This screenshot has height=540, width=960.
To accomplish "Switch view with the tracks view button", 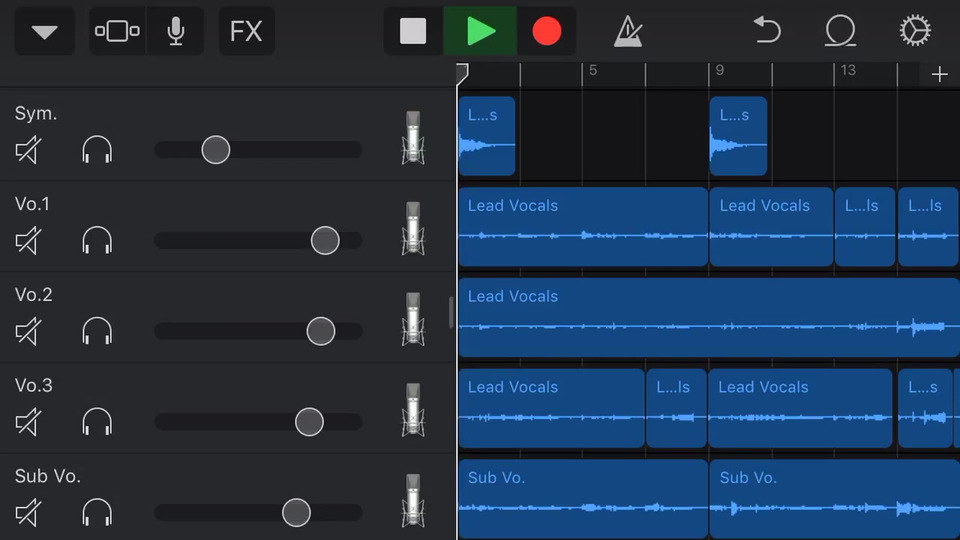I will pyautogui.click(x=117, y=31).
